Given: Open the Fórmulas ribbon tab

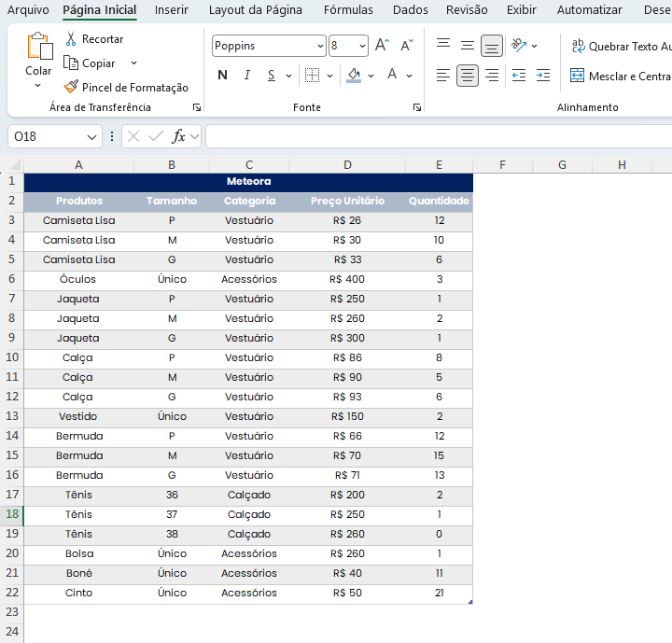Looking at the screenshot, I should [348, 10].
